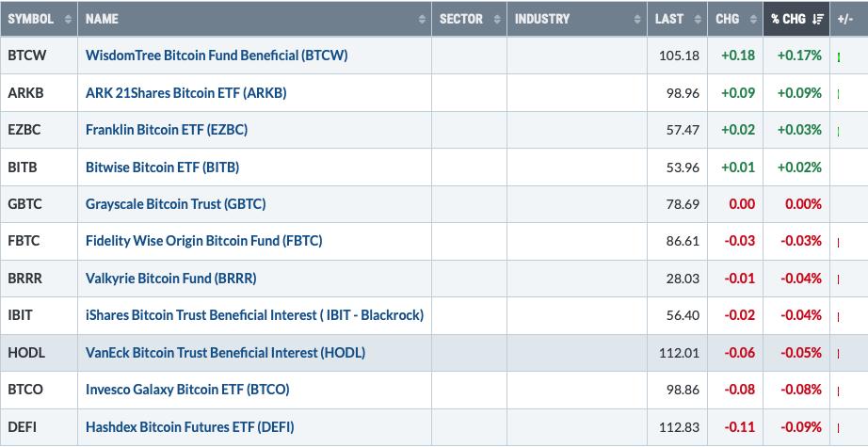
Task: Open Bitwise Bitcoin ETF (BITB) link
Action: [x=162, y=167]
